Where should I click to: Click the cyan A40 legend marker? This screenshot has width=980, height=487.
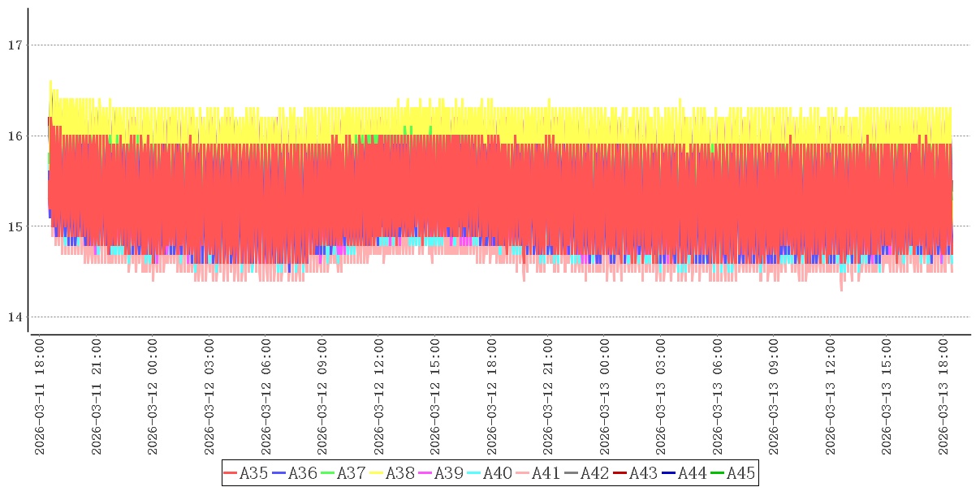tap(474, 473)
